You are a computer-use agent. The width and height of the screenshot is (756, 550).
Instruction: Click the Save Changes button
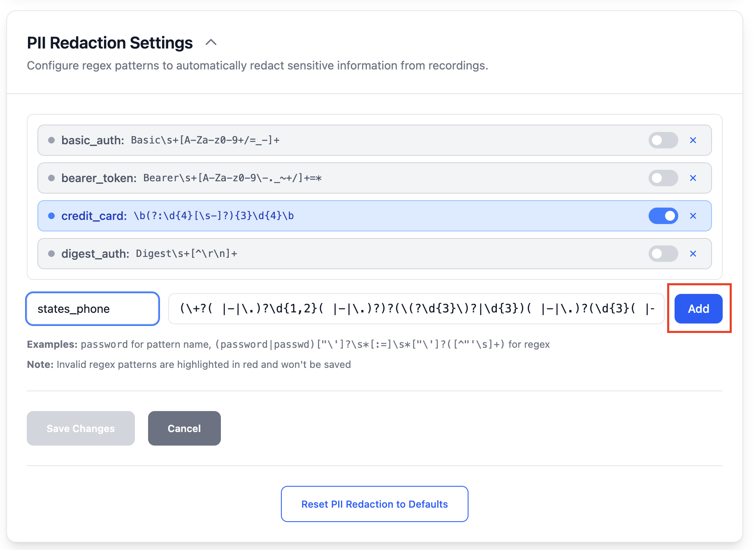click(81, 428)
